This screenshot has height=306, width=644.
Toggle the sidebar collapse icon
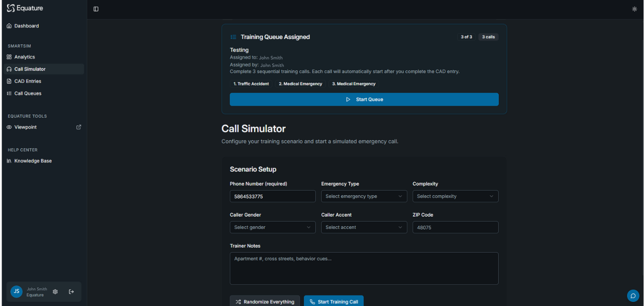[x=96, y=9]
